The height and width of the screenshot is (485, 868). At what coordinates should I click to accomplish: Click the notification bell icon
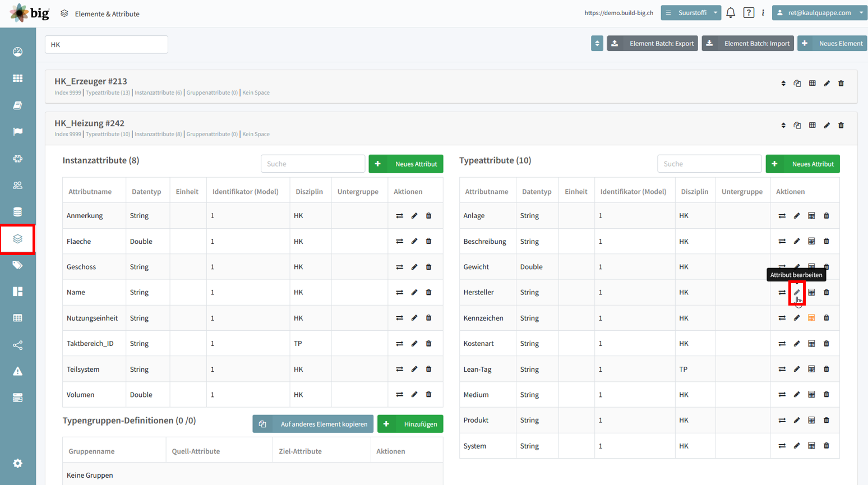point(731,13)
